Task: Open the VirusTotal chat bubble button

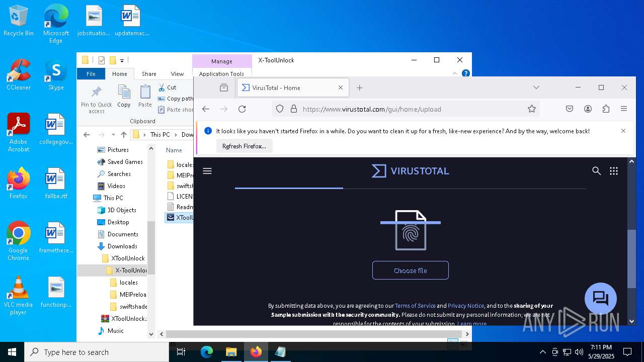Action: 601,298
